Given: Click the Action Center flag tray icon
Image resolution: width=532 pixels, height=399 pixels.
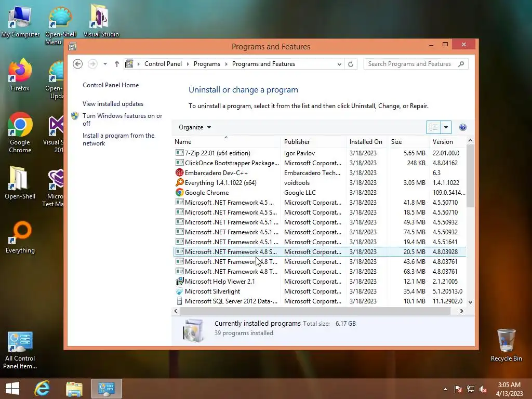Looking at the screenshot, I should [x=458, y=389].
